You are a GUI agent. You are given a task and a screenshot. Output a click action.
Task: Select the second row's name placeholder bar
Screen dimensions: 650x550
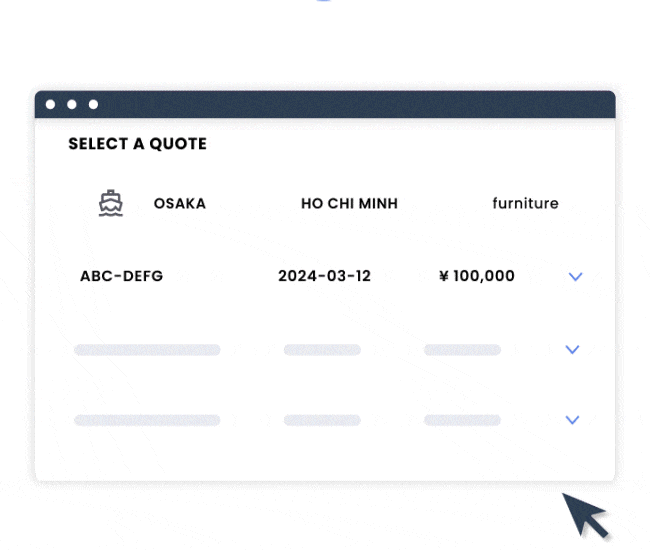[x=147, y=350]
